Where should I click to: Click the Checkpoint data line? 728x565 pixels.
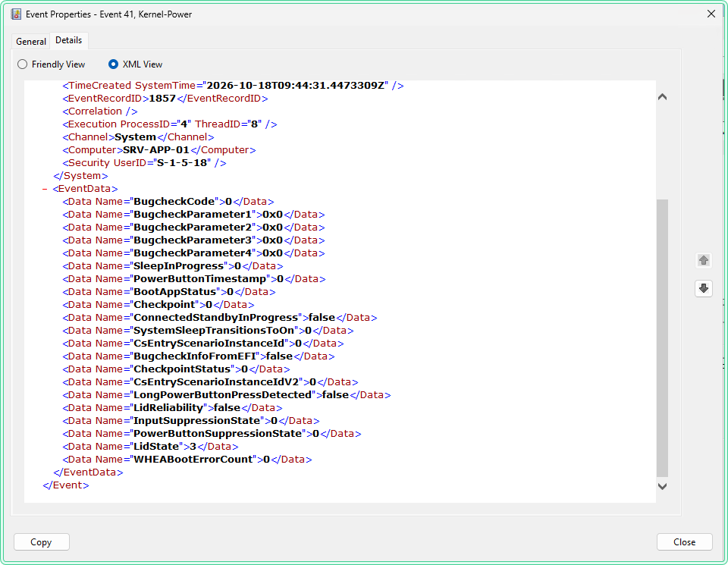point(158,305)
